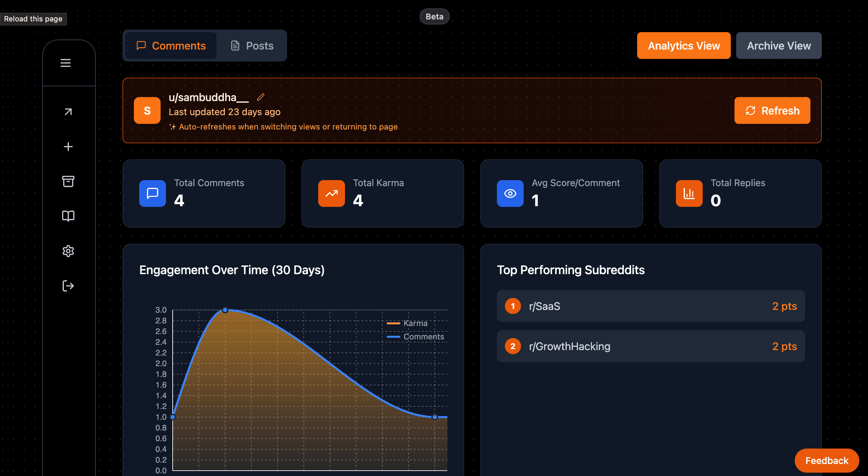Switch to Archive View

coord(778,46)
